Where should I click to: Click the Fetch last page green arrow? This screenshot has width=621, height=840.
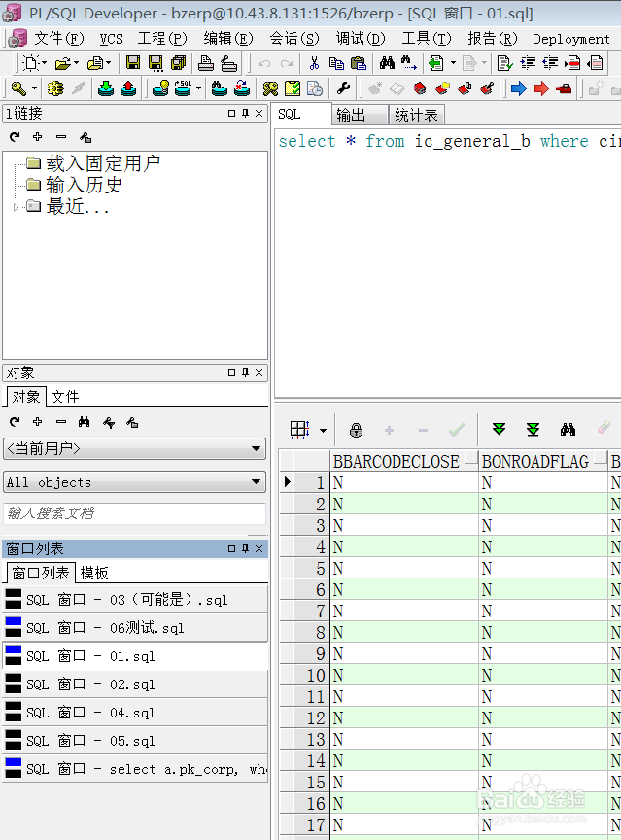tap(533, 429)
